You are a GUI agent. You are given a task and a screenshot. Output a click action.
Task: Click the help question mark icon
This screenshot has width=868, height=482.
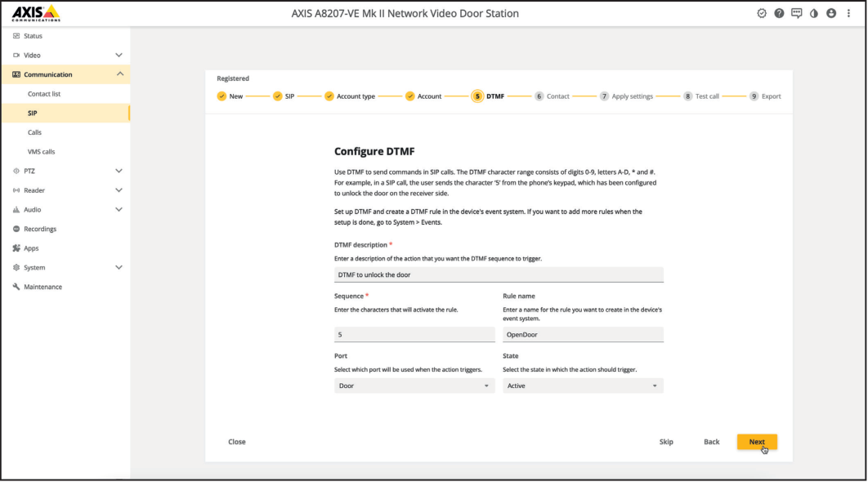pos(779,13)
